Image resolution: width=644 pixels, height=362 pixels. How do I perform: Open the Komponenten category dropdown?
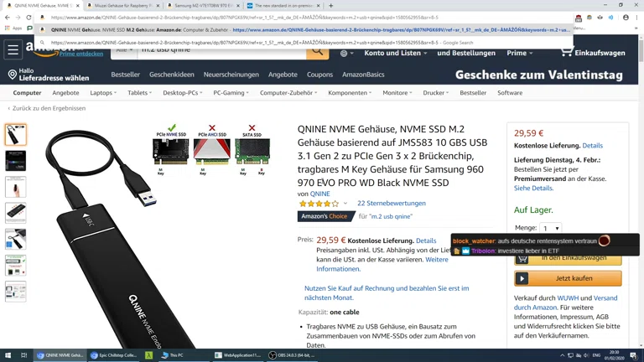(350, 93)
